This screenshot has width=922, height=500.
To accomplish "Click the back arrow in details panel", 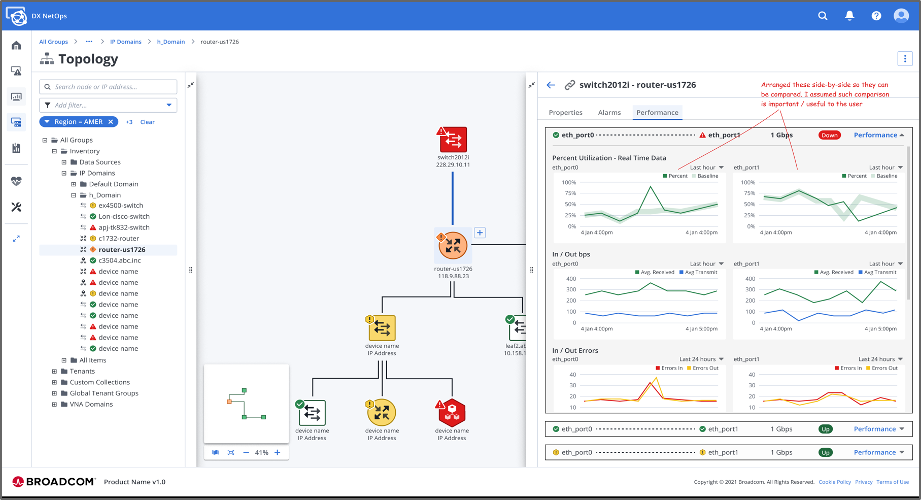I will pyautogui.click(x=550, y=86).
